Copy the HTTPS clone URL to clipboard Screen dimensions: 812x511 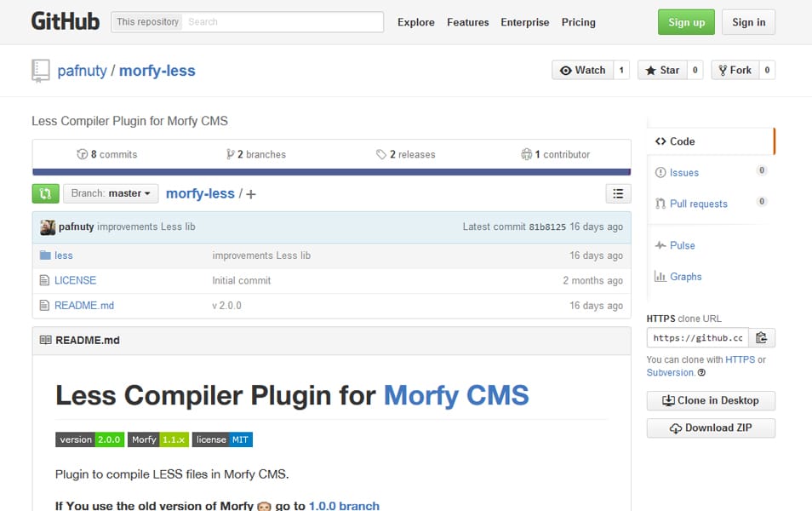[763, 337]
